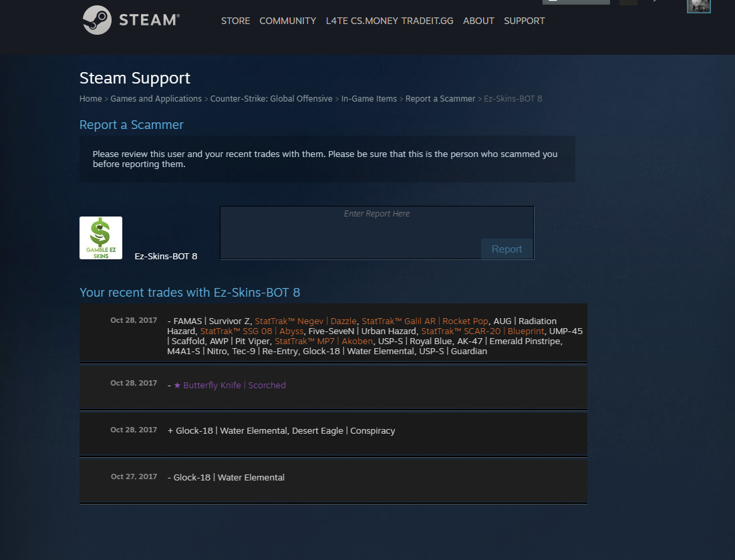Click the Oct 27, 2017 Glock-18 trade row
Screen dimensions: 735x560
(x=333, y=480)
